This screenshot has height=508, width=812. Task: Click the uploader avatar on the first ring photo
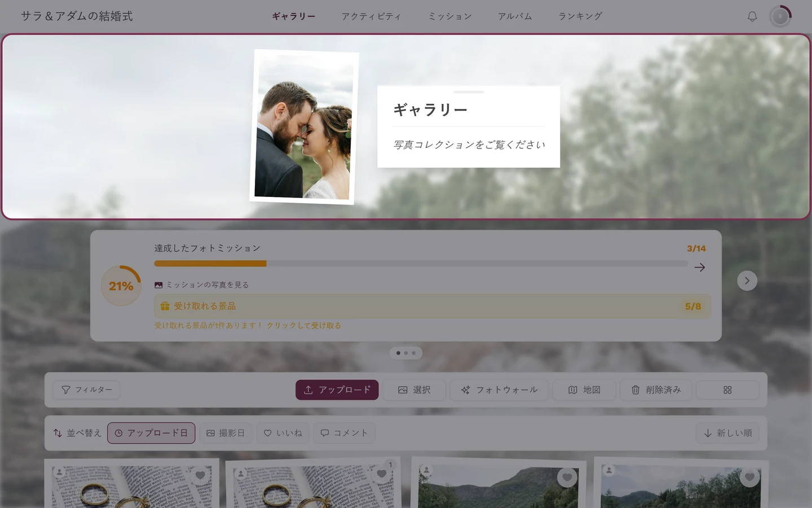tap(60, 472)
